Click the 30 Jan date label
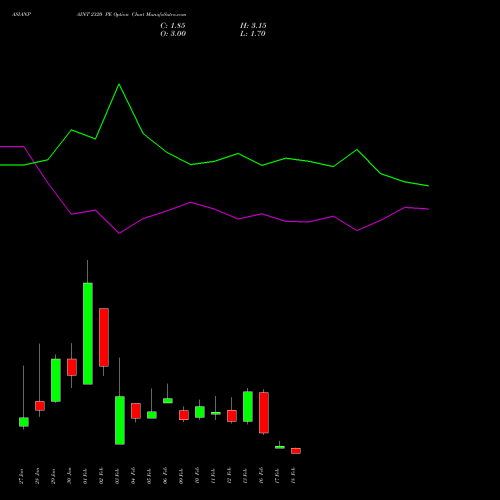 [x=70, y=476]
